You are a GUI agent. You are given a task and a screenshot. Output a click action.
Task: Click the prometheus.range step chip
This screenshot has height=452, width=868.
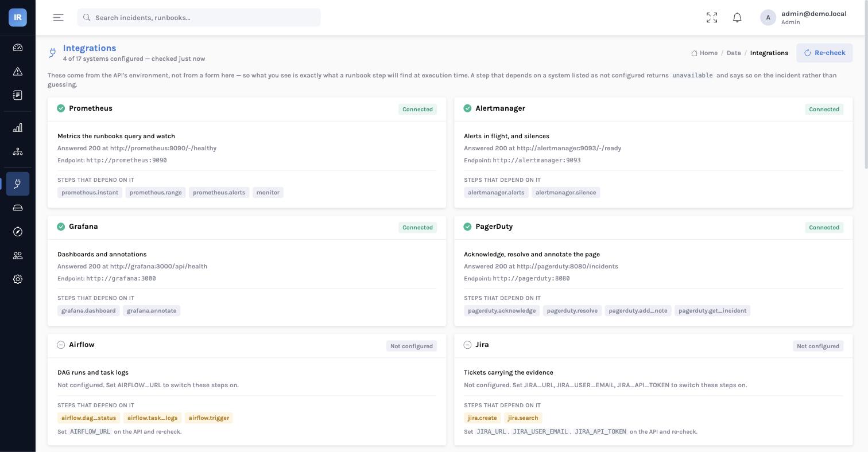coord(156,193)
